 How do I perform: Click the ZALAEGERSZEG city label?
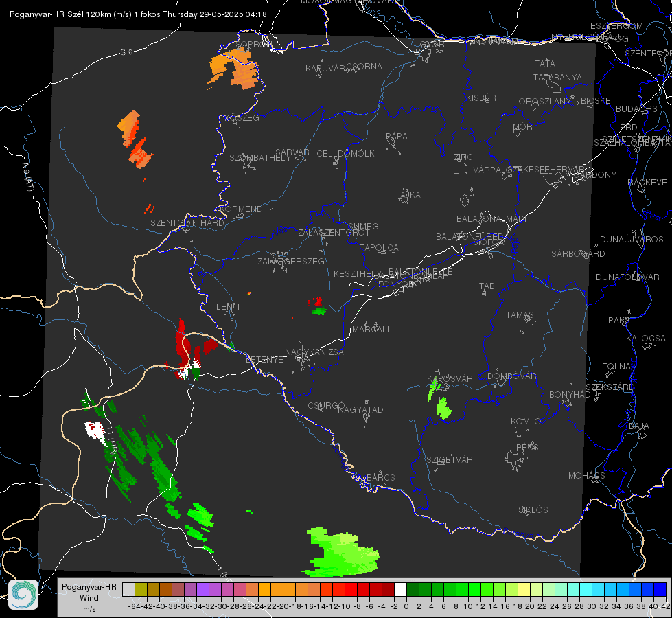point(291,261)
